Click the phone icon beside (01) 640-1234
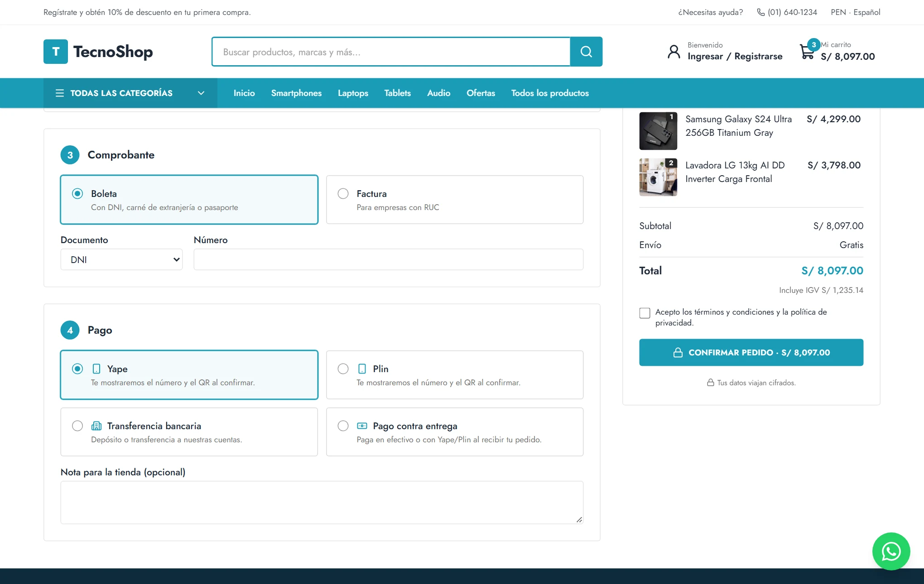The height and width of the screenshot is (584, 924). point(761,12)
